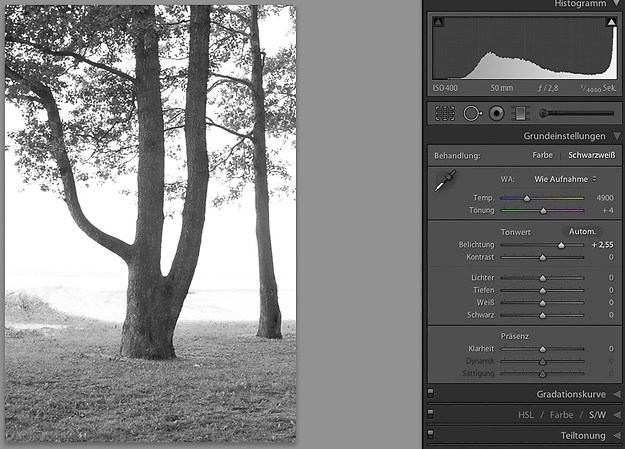Viewport: 625px width, 449px height.
Task: Toggle shadow clipping indicator in histogram
Action: pyautogui.click(x=438, y=21)
